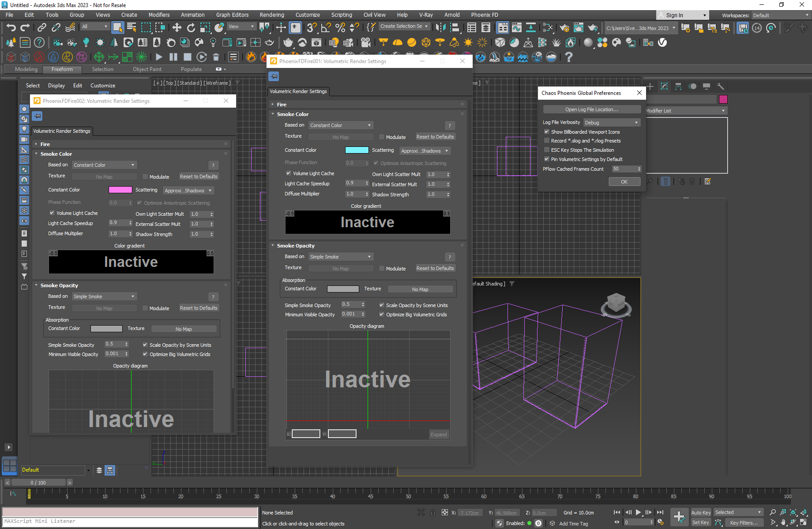Screen dimensions: 812x529
Task: Click Reset to Defaults under Smoke Opacity in PhoenixFDFire001
Action: click(435, 268)
